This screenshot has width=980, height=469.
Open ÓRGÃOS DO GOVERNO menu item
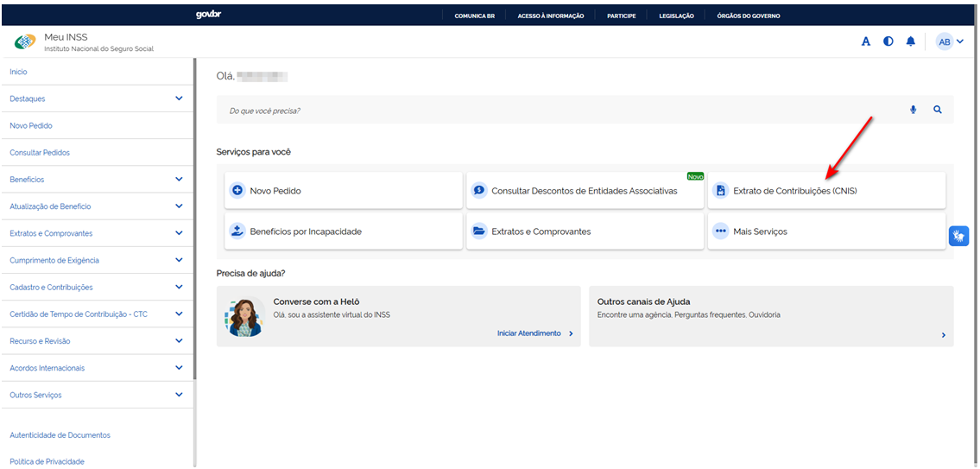(748, 16)
